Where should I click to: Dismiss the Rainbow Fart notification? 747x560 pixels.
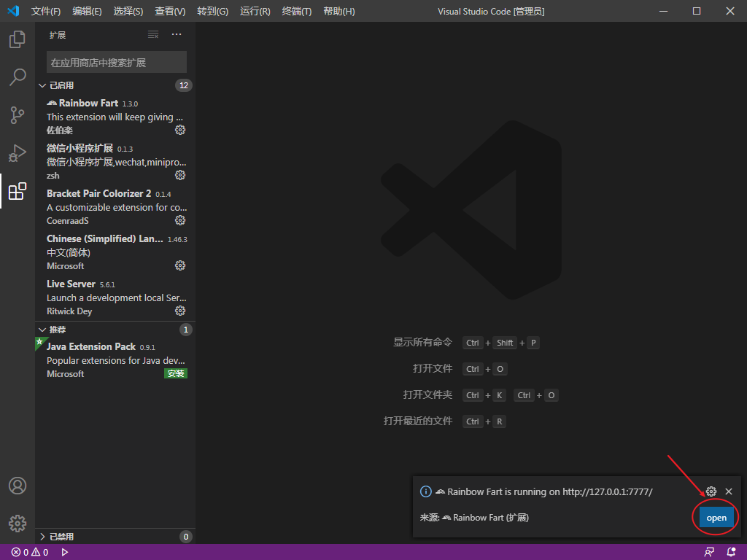(x=729, y=491)
